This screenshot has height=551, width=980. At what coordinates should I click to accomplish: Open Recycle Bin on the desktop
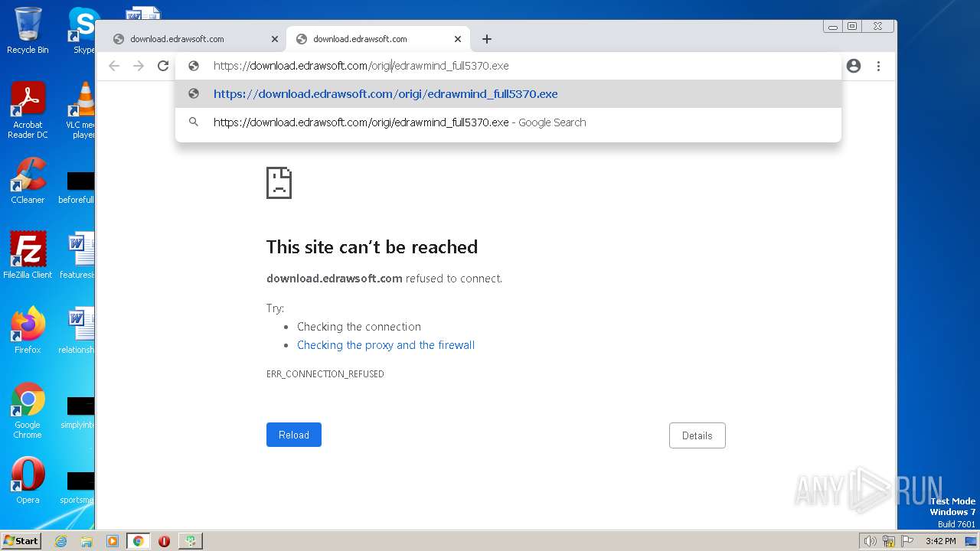tap(28, 31)
